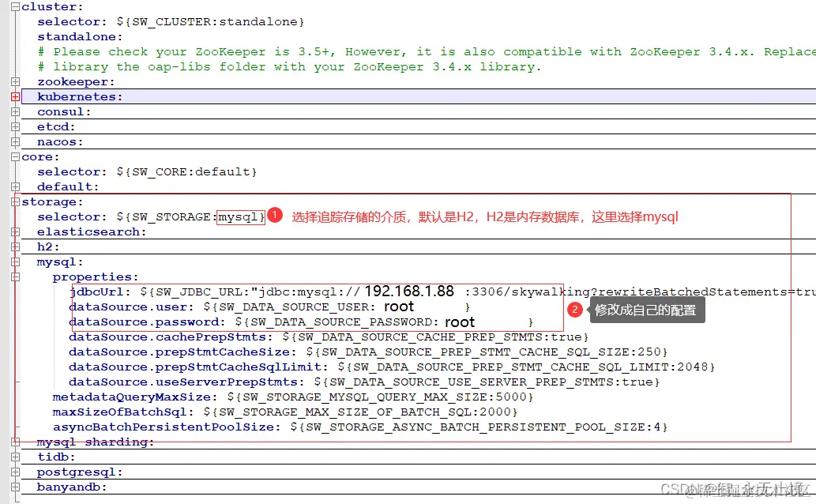Click the 'dataSource.prepStmtCacheSize:' line
This screenshot has height=504, width=816.
pyautogui.click(x=368, y=352)
